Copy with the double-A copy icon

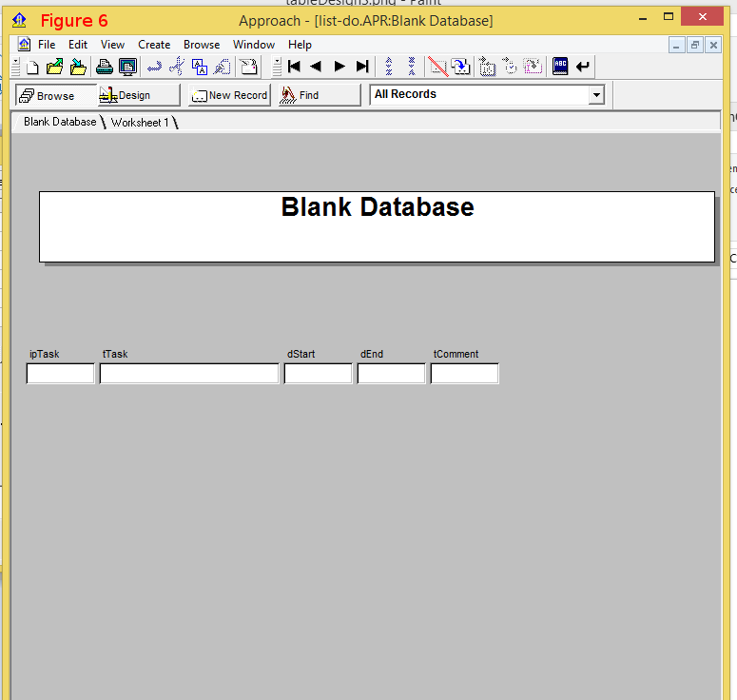200,67
